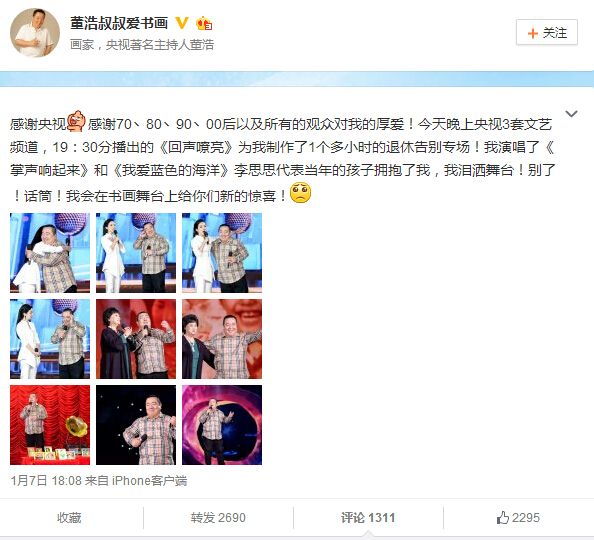
Task: Click the sad yellow face emoji
Action: [300, 193]
